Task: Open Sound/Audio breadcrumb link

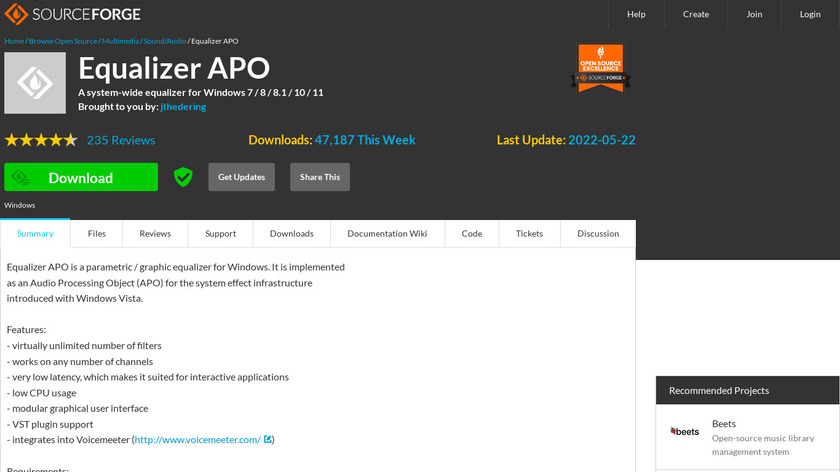Action: pos(164,41)
